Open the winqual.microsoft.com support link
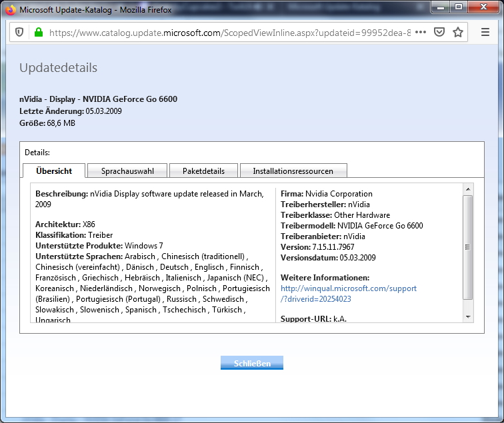 coord(349,294)
